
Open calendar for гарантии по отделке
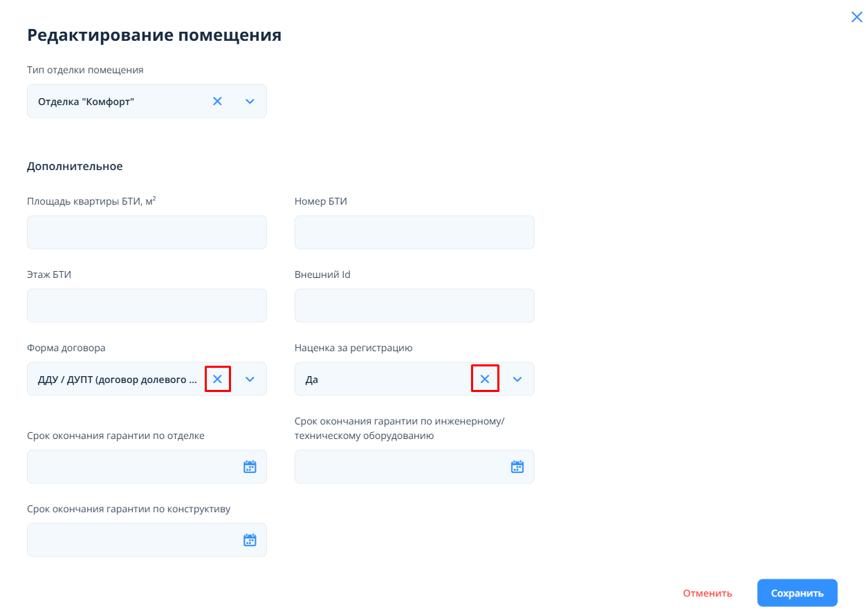coord(250,467)
